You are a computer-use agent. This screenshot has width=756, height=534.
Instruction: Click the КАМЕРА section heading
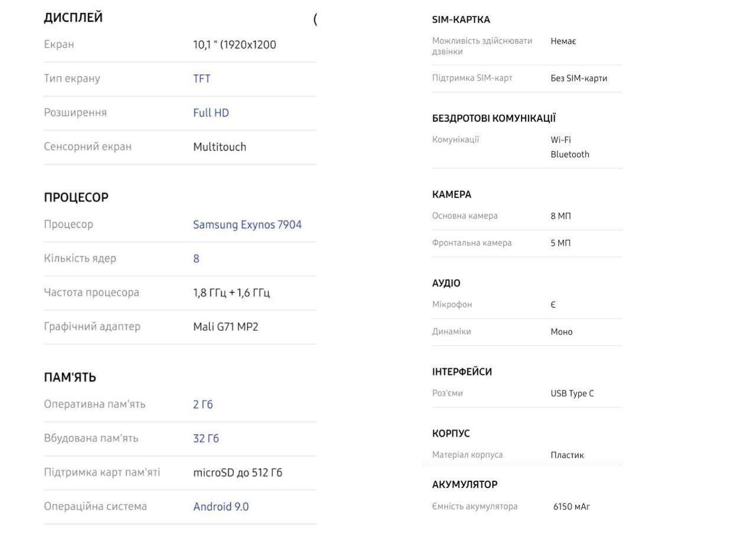click(x=451, y=194)
